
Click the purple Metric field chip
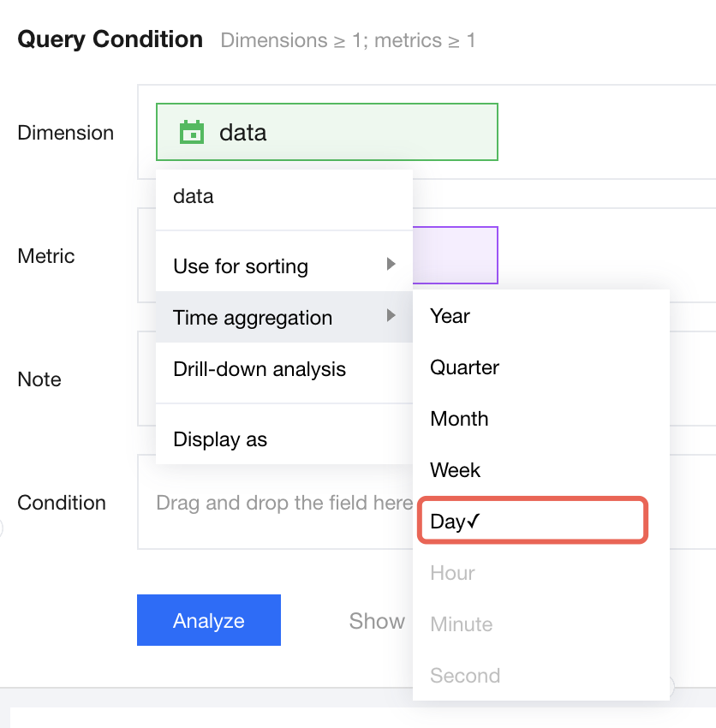(x=454, y=255)
